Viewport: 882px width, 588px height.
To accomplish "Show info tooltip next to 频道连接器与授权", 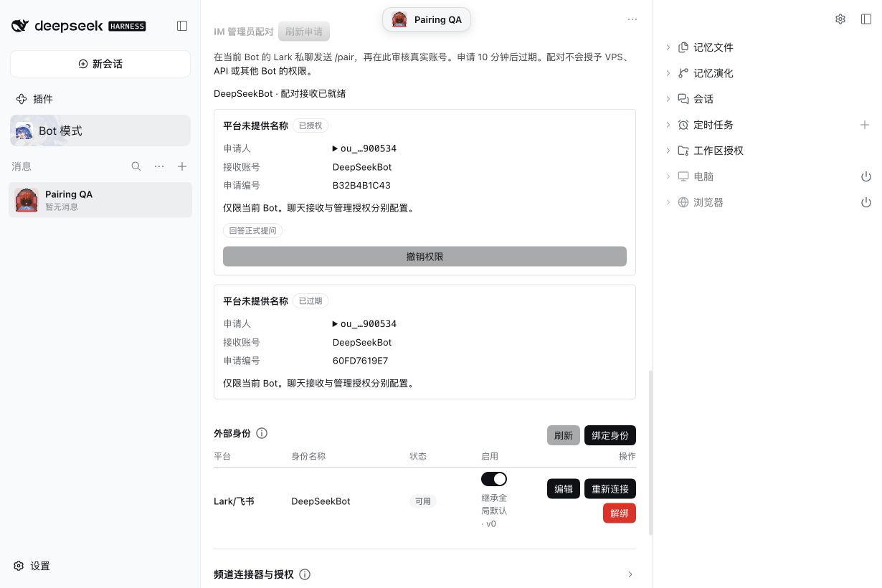I will tap(305, 574).
